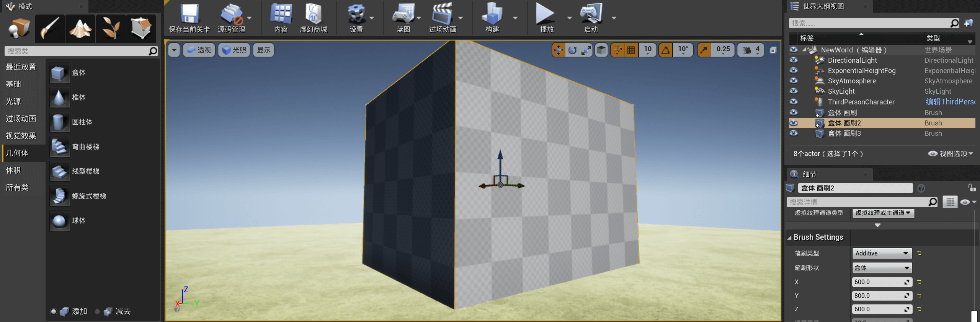Click the 光照 lit view mode button
This screenshot has width=980, height=322.
pyautogui.click(x=234, y=50)
